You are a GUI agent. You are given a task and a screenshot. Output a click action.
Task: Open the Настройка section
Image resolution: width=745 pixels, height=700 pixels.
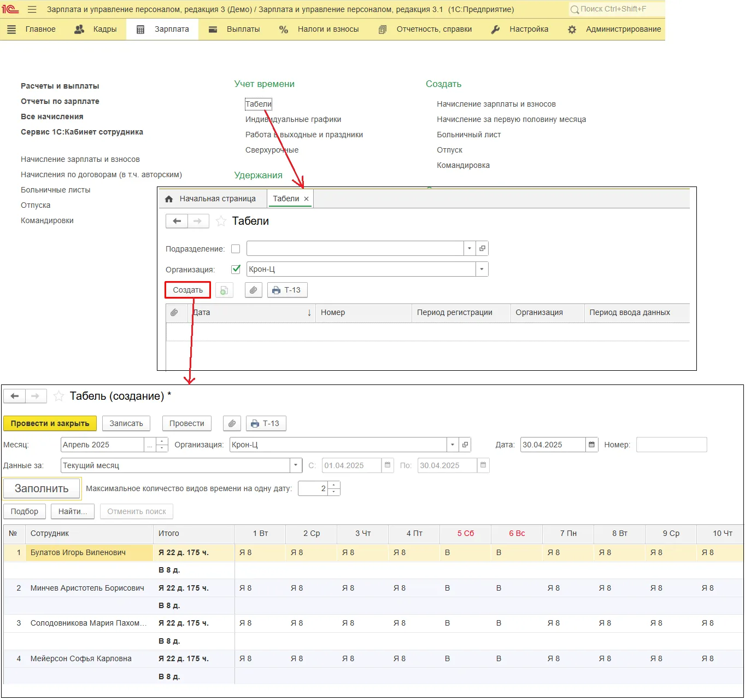(520, 30)
